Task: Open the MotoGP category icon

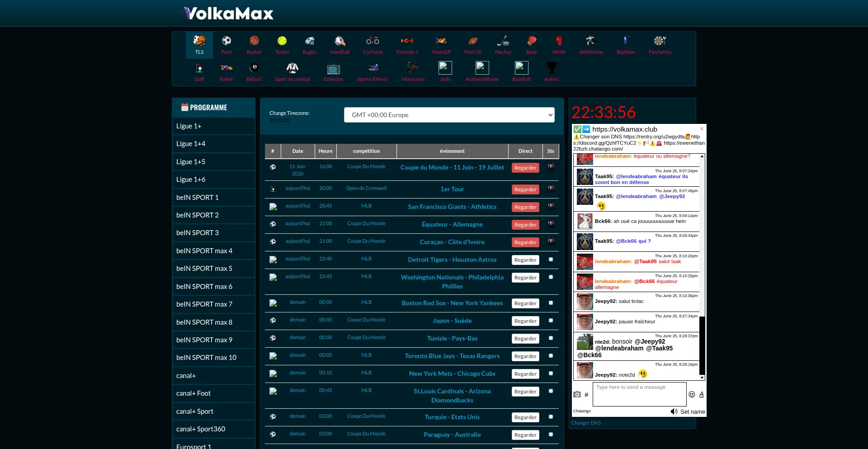Action: (x=441, y=41)
